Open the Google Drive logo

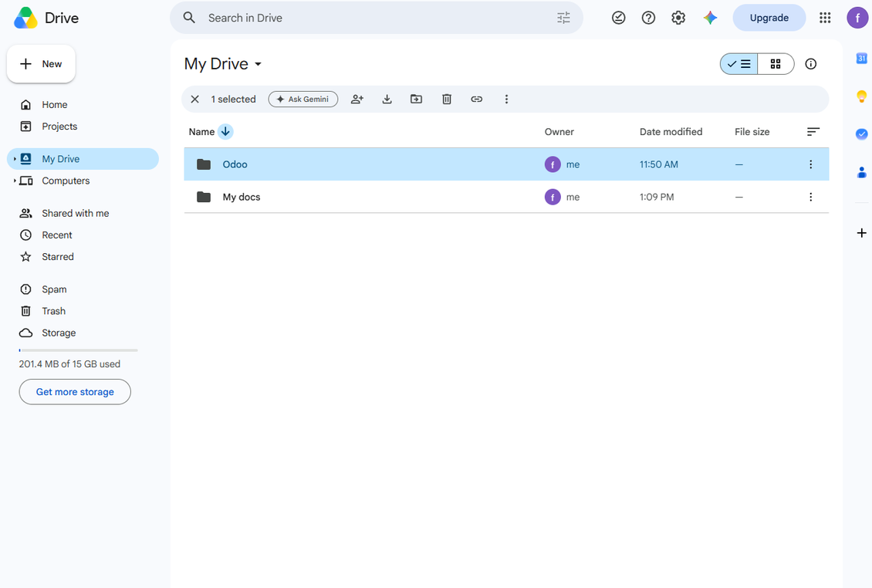25,18
